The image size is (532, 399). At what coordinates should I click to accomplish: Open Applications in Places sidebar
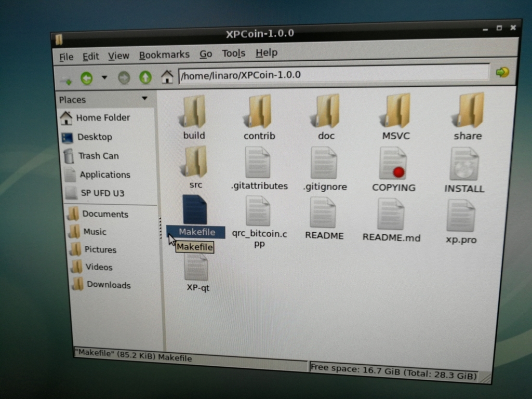coord(97,175)
